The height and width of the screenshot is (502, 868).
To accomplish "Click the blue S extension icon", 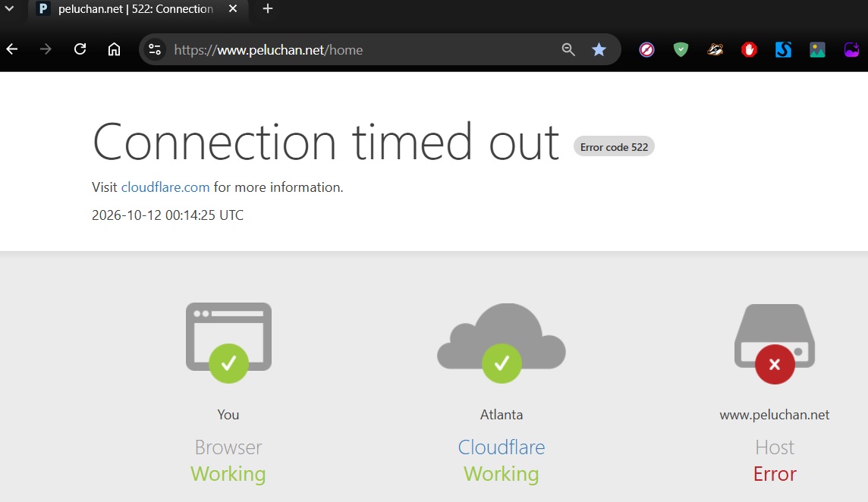I will [x=783, y=50].
